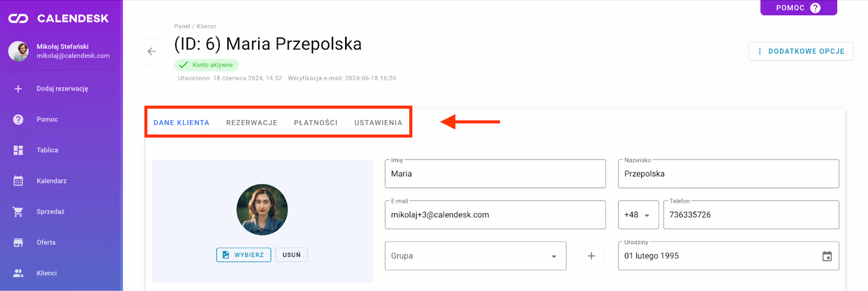Click the Wybierz photo button
868x291 pixels.
244,255
